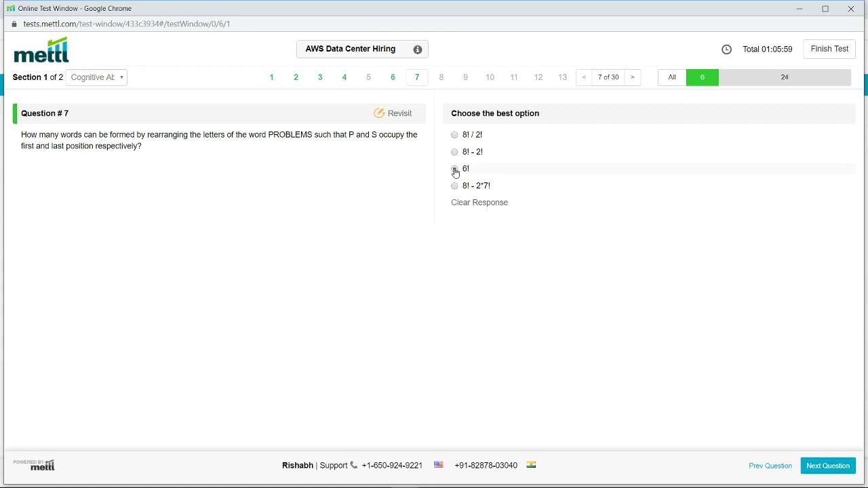Click the 7 of 30 page indicator
Image resolution: width=868 pixels, height=488 pixels.
(x=609, y=77)
